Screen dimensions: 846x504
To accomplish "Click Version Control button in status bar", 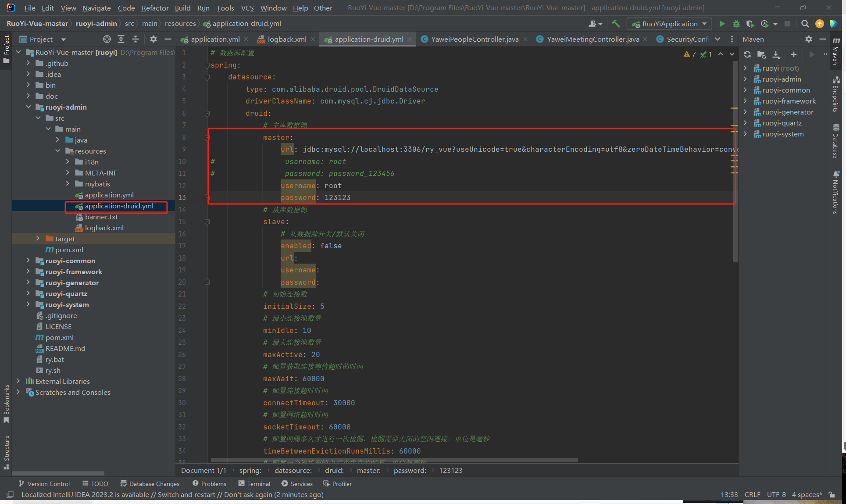I will click(44, 483).
